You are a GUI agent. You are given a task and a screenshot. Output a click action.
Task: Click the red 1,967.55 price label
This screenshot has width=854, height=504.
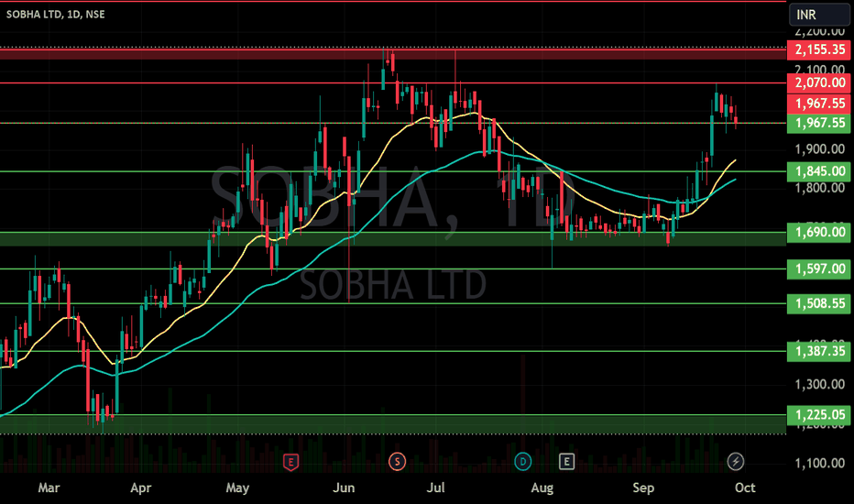[x=819, y=104]
